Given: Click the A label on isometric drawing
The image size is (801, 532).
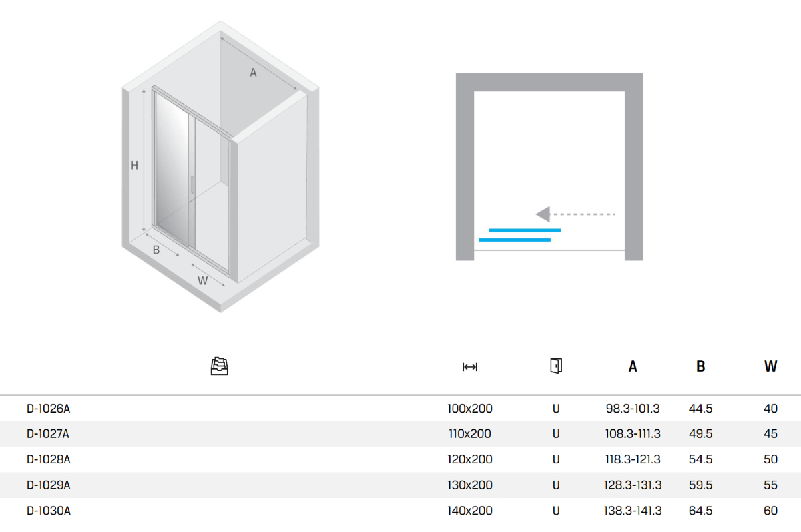Looking at the screenshot, I should tap(253, 73).
